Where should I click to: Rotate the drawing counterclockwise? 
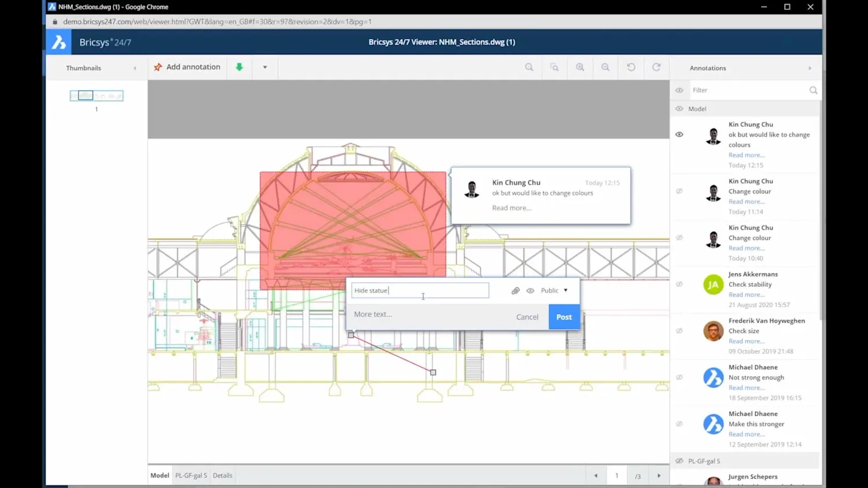click(x=631, y=67)
